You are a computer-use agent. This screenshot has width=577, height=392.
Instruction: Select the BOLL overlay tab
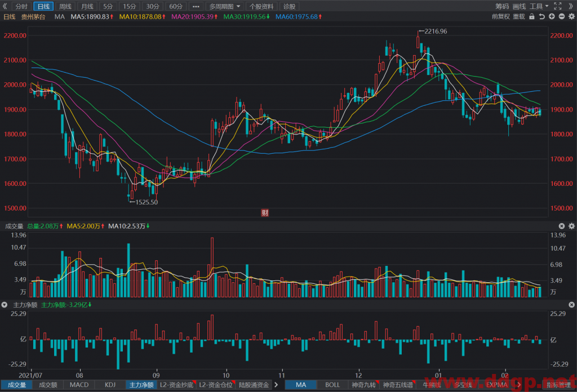[332, 385]
